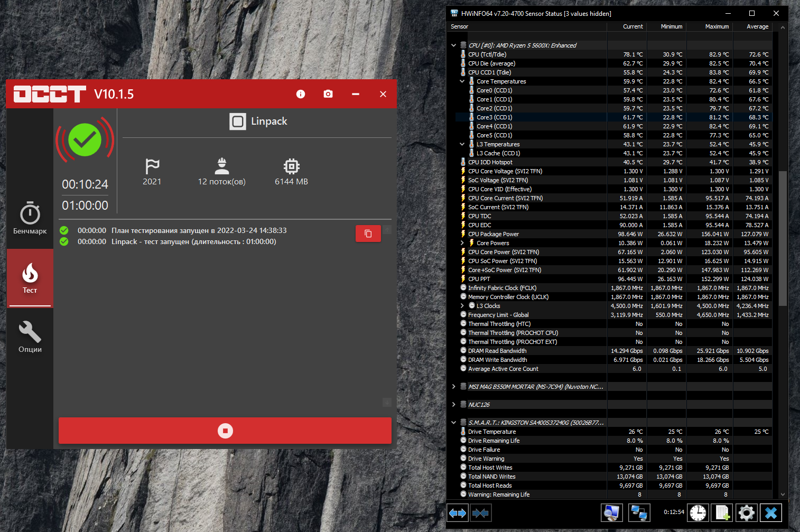
Task: Click the 12 threads worker icon
Action: tap(222, 166)
